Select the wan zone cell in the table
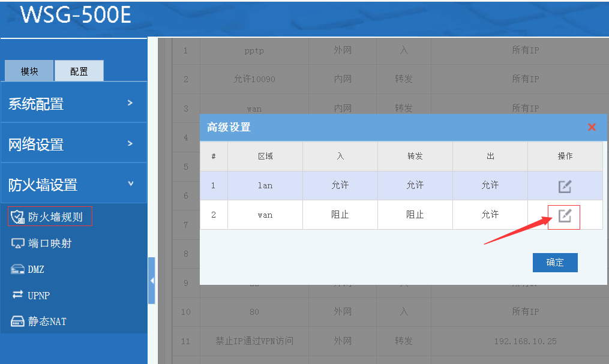The height and width of the screenshot is (364, 609). click(x=265, y=215)
